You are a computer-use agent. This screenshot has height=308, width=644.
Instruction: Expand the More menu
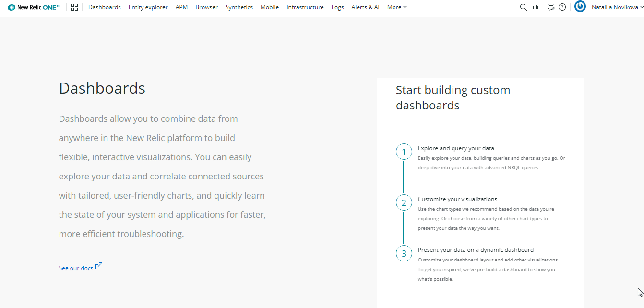tap(397, 7)
